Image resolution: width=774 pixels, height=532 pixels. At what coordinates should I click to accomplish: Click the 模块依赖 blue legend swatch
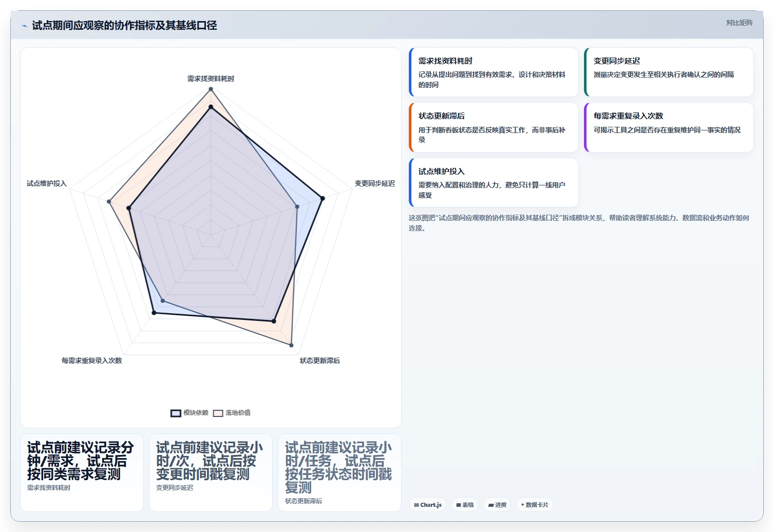pos(176,413)
